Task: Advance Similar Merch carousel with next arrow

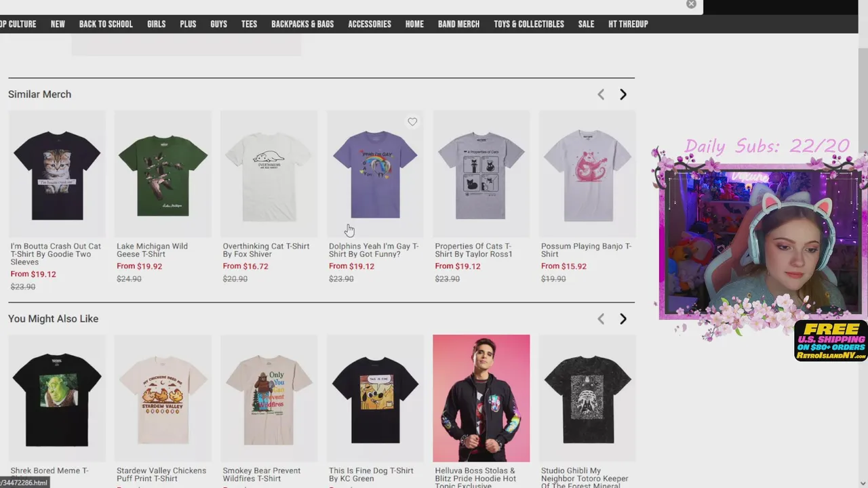Action: coord(623,95)
